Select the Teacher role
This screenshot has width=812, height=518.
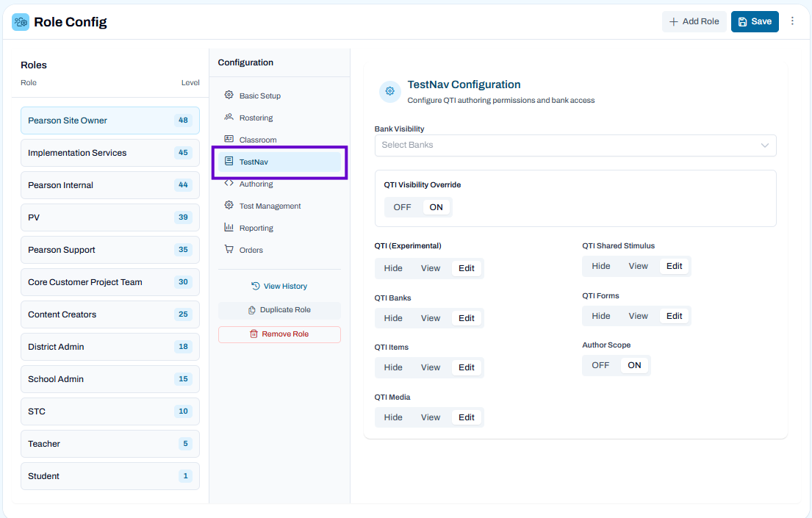click(x=109, y=444)
